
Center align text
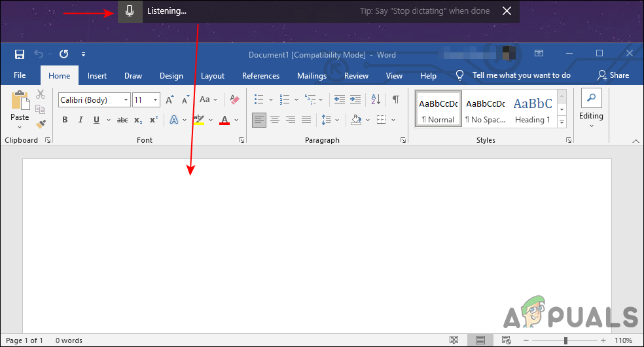[x=275, y=120]
